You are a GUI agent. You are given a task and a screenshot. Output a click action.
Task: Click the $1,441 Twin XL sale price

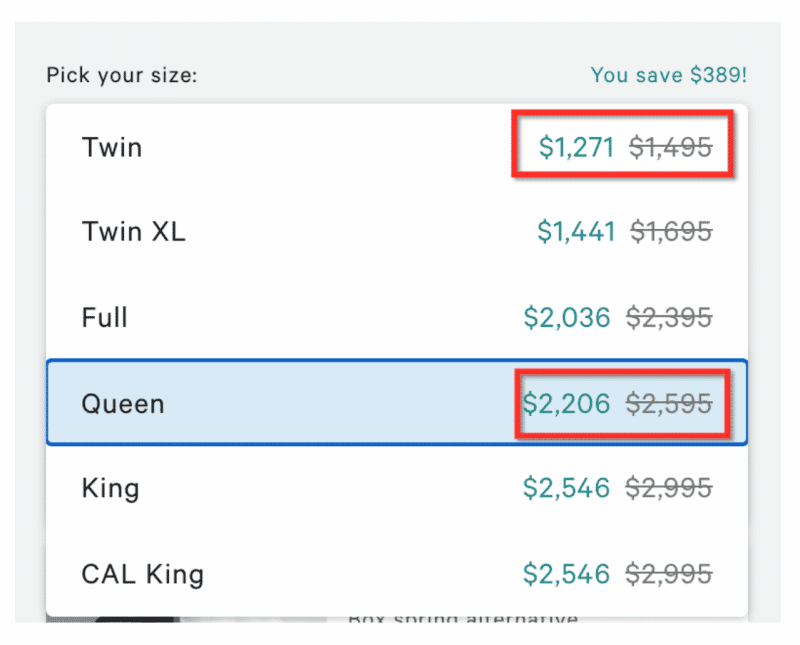pos(577,232)
